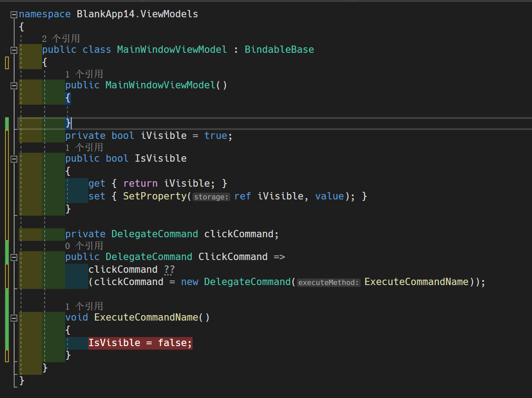Viewport: 532px width, 398px height.
Task: Click the executeMethod: inline hint badge
Action: [328, 282]
